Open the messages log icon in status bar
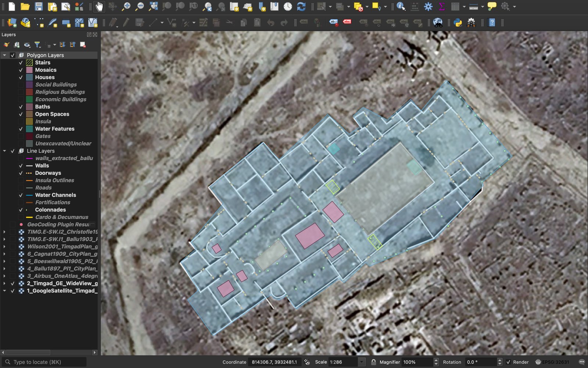Screen dimensions: 588x368 click(x=581, y=362)
